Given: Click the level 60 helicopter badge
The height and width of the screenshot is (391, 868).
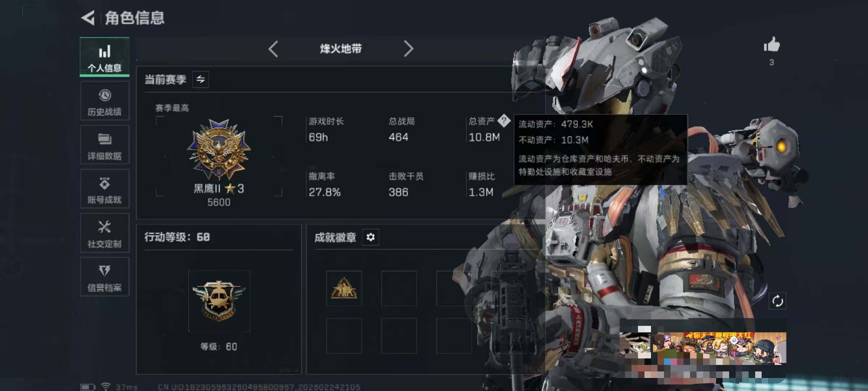Looking at the screenshot, I should 219,301.
